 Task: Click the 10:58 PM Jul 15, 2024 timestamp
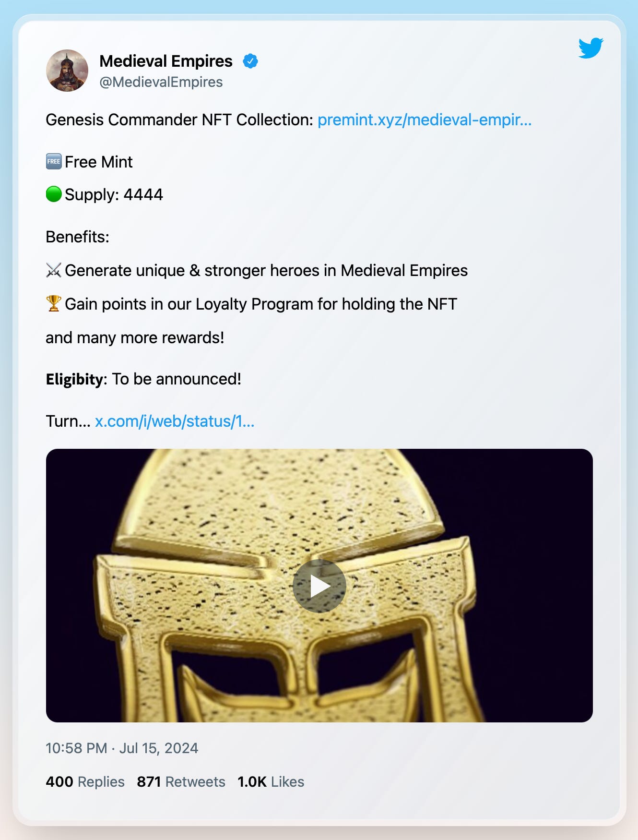122,748
